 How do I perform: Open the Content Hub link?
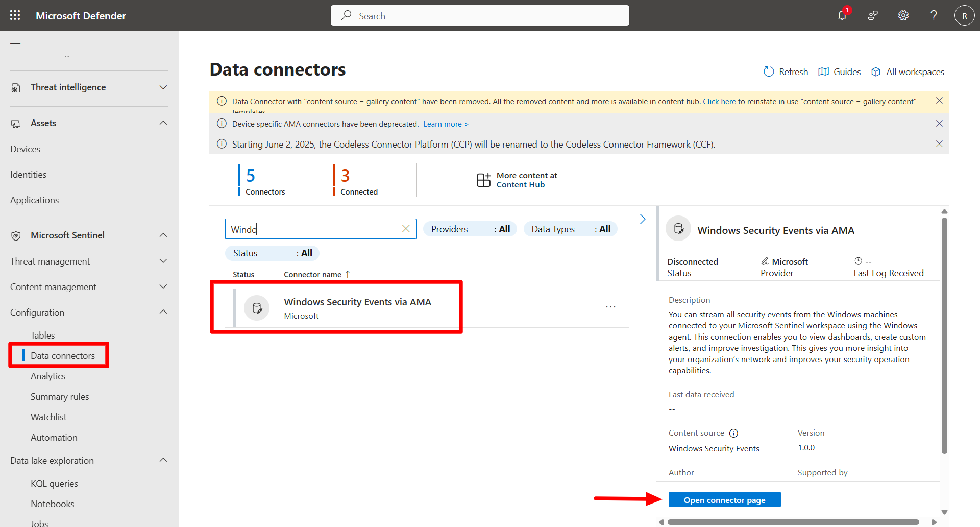tap(521, 185)
